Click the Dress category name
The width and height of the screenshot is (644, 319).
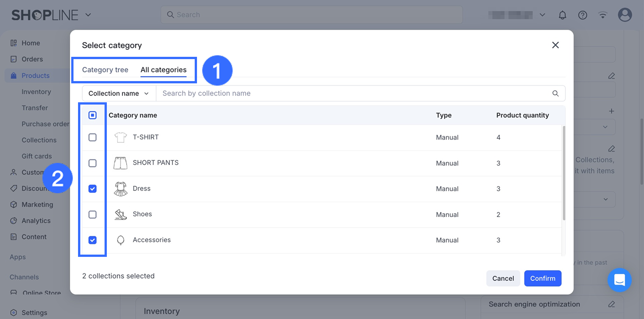[x=142, y=188]
